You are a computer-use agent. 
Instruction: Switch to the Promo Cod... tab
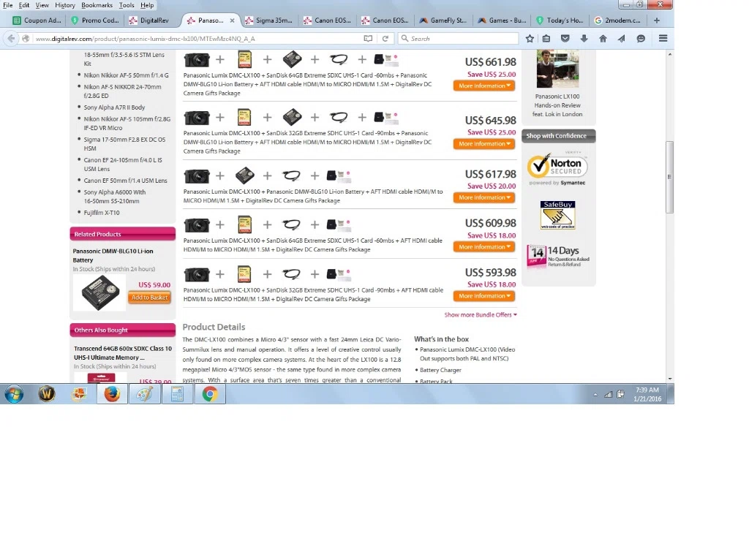(94, 20)
